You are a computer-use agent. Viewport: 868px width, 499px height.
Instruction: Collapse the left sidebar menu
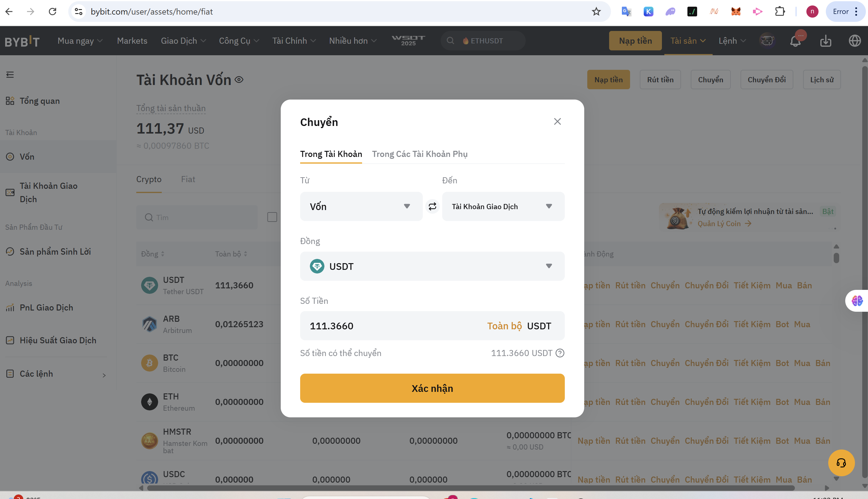pyautogui.click(x=10, y=75)
